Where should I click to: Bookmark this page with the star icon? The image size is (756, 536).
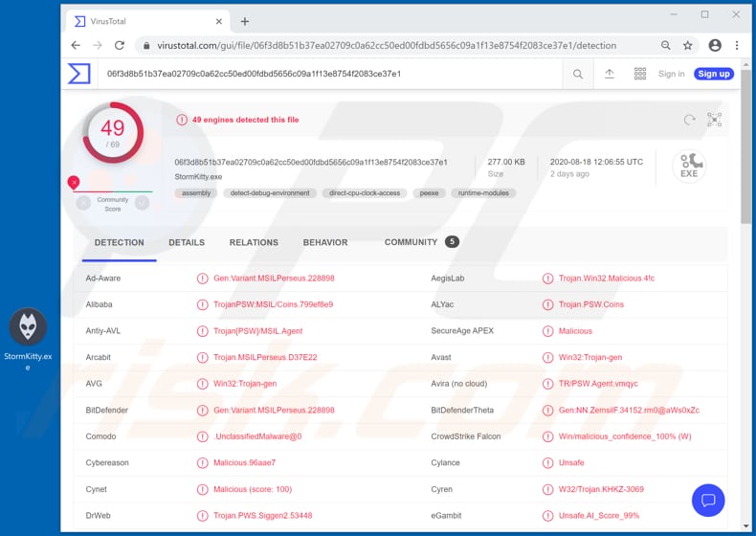(x=687, y=45)
